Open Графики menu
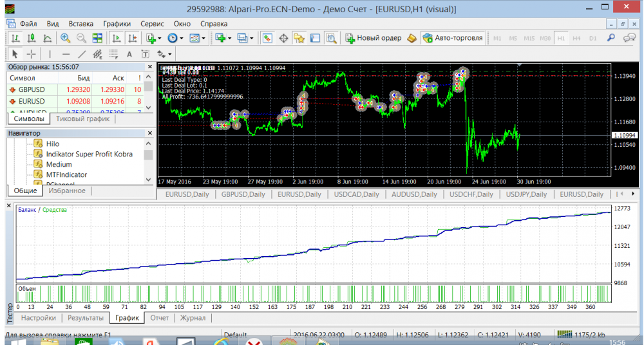This screenshot has height=345, width=644. tap(117, 24)
